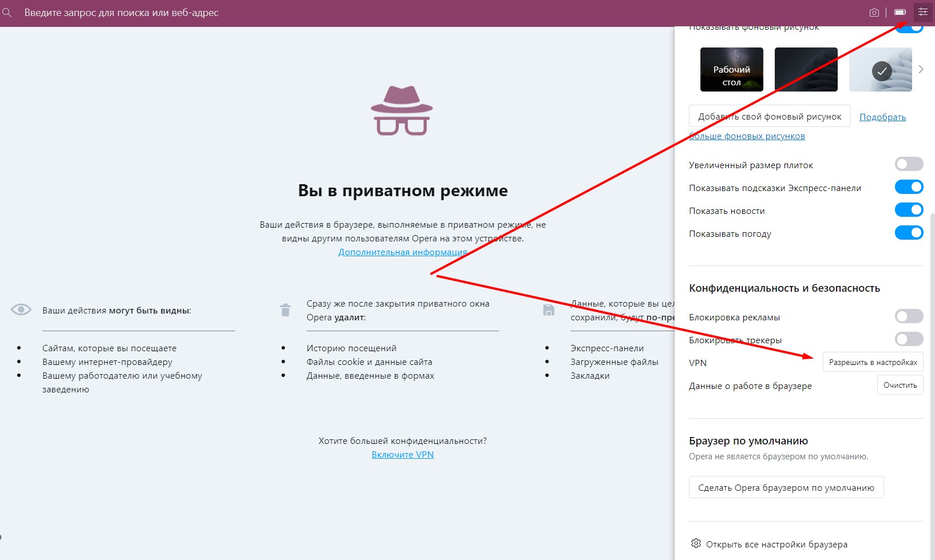Open the Easy Setup sliders icon

pos(922,12)
